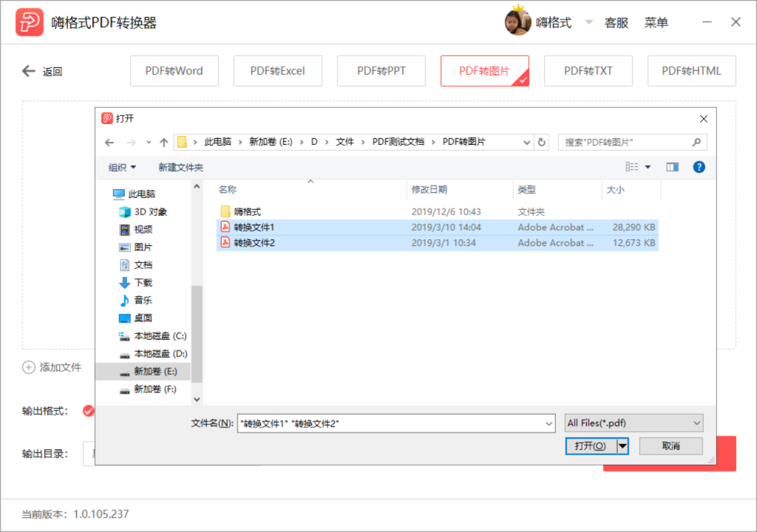Select 图片 in the sidebar

tap(143, 248)
